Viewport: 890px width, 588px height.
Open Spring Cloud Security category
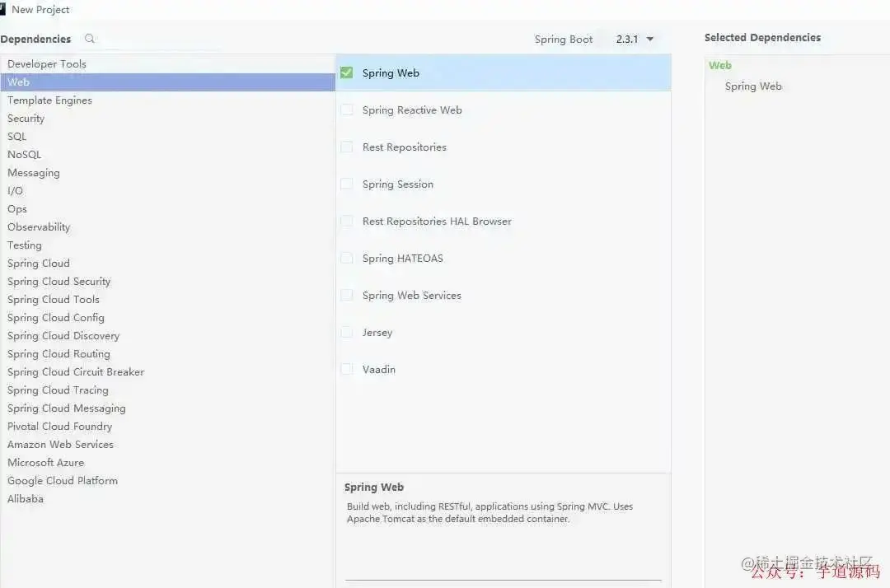pyautogui.click(x=168, y=282)
